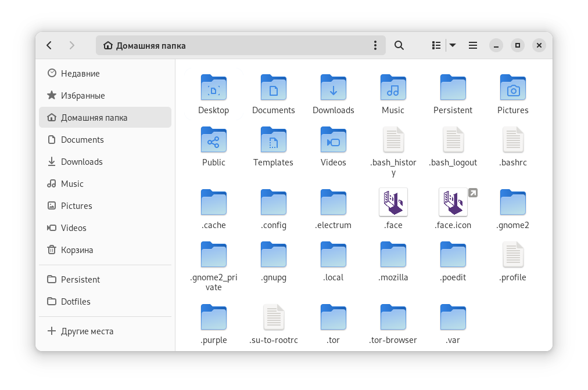
Task: Select Недавние in the sidebar
Action: pos(80,74)
